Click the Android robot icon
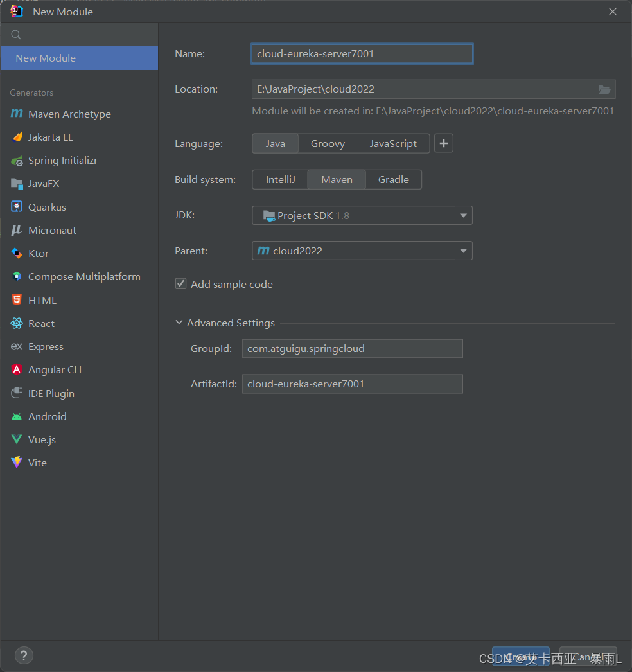Screen dimensions: 632x672 [x=17, y=416]
